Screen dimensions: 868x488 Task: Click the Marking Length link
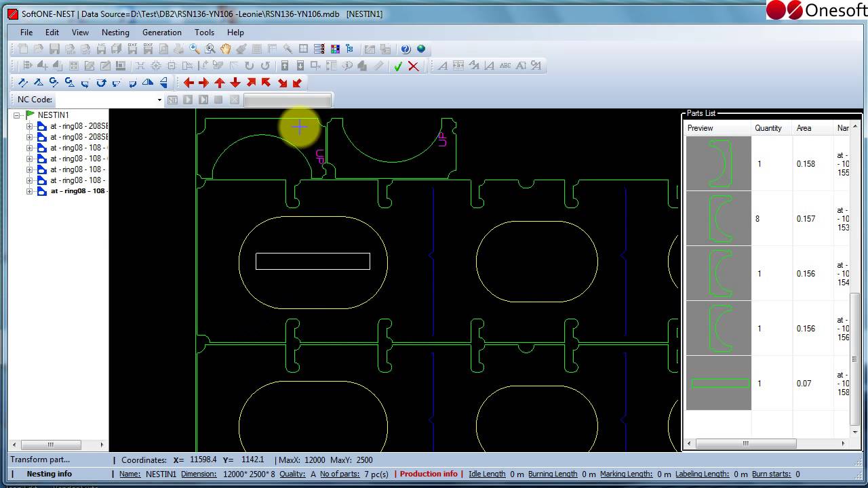pyautogui.click(x=626, y=474)
